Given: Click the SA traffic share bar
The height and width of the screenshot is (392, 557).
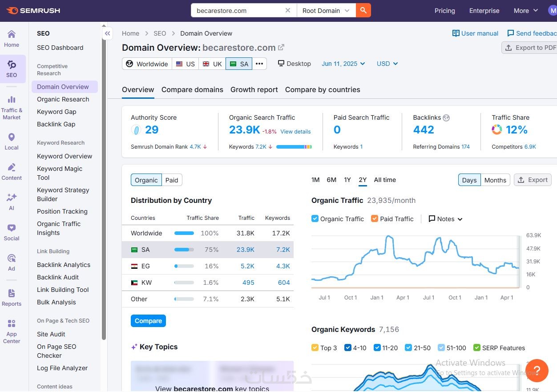Looking at the screenshot, I should (184, 250).
